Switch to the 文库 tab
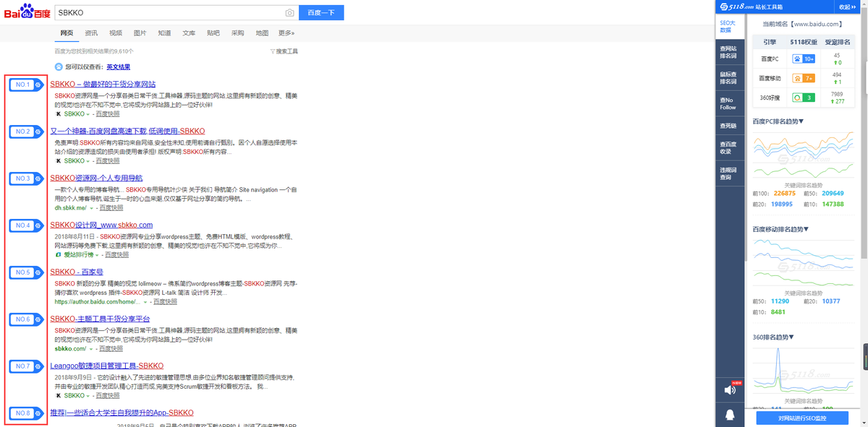The height and width of the screenshot is (427, 868). (189, 33)
